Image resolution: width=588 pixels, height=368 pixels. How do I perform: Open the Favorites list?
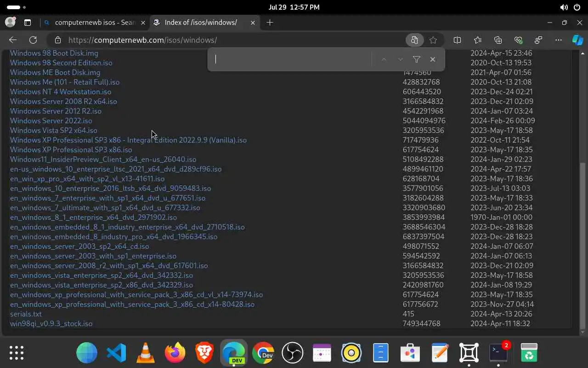click(478, 40)
